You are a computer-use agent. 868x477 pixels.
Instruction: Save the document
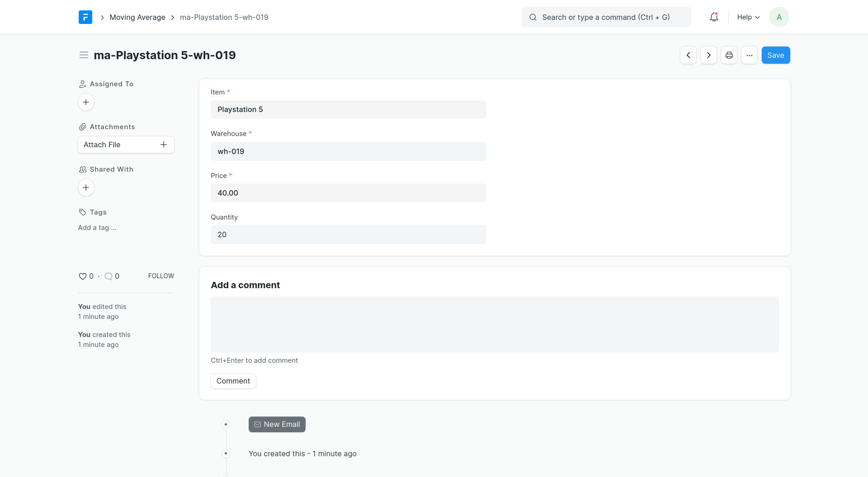tap(776, 55)
